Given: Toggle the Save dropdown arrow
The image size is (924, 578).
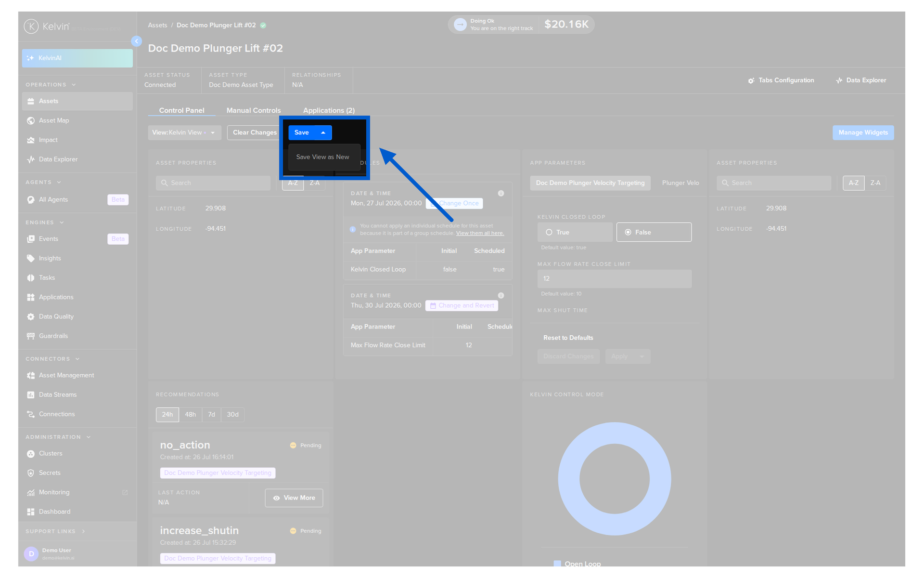Looking at the screenshot, I should click(323, 133).
